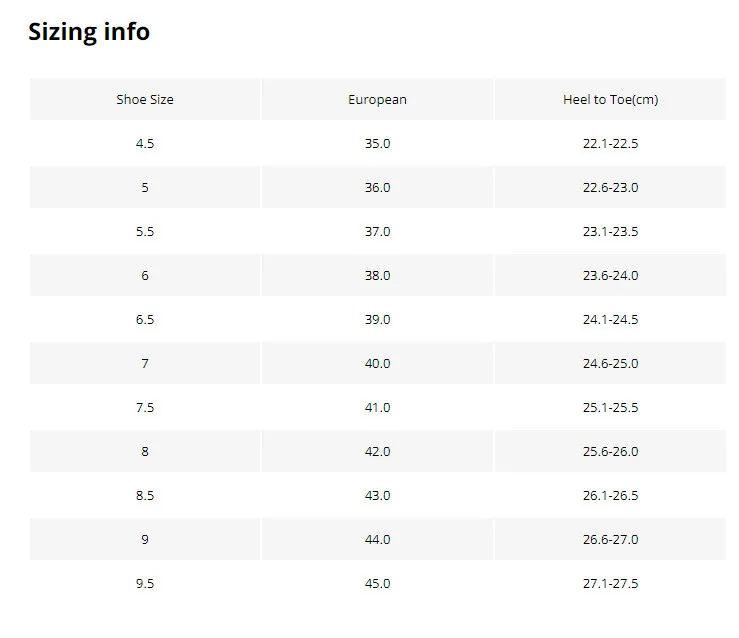Click European size 43.0 cell

377,496
